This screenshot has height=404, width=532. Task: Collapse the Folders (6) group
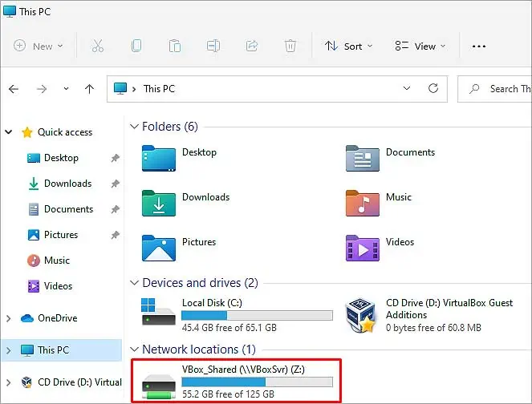pos(133,127)
